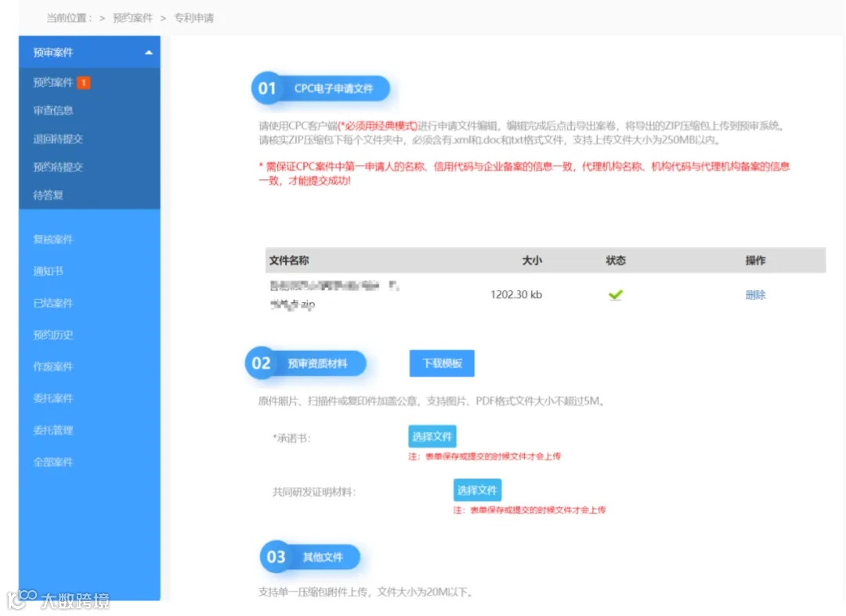
Task: Click the 02 预审资质材料 step badge
Action: point(306,363)
